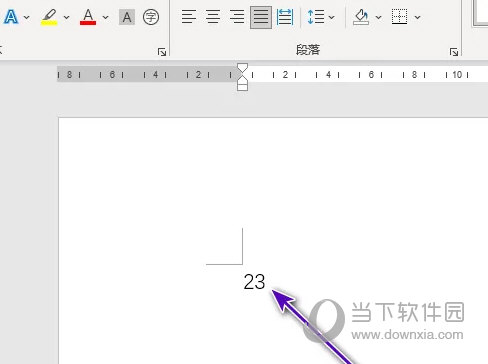Viewport: 488px width, 364px height.
Task: Expand the font color dropdown arrow
Action: coord(105,17)
